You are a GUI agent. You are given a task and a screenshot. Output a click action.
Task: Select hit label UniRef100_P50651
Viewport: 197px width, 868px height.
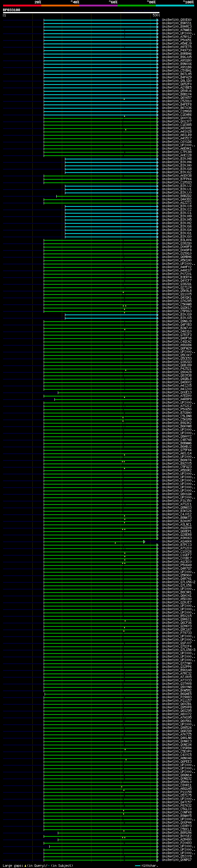click(176, 40)
